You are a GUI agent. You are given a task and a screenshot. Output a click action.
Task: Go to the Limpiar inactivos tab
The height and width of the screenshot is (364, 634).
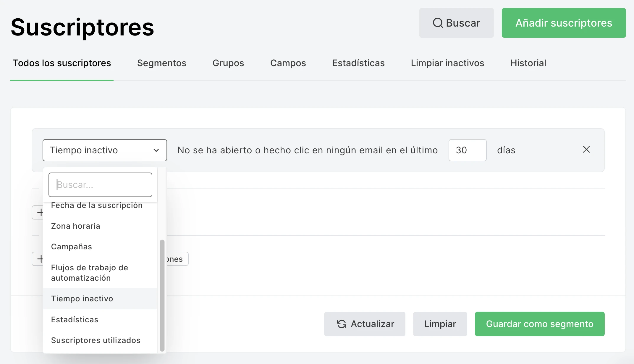[447, 63]
